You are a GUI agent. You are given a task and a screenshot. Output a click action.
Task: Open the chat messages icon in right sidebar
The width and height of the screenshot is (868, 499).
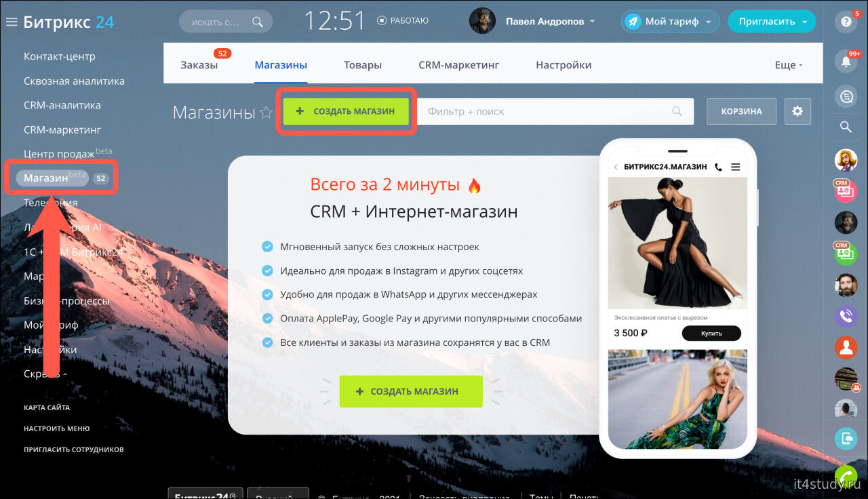(x=846, y=97)
